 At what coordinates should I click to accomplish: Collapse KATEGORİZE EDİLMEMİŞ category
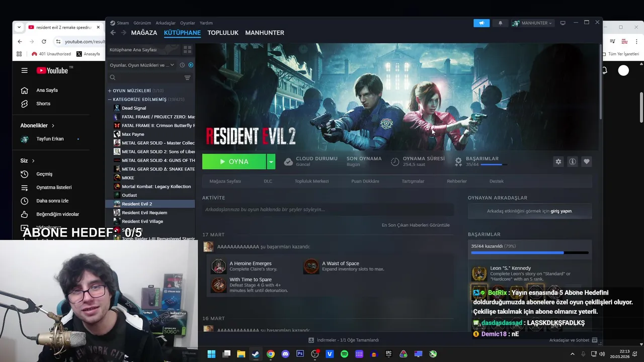[x=110, y=100]
